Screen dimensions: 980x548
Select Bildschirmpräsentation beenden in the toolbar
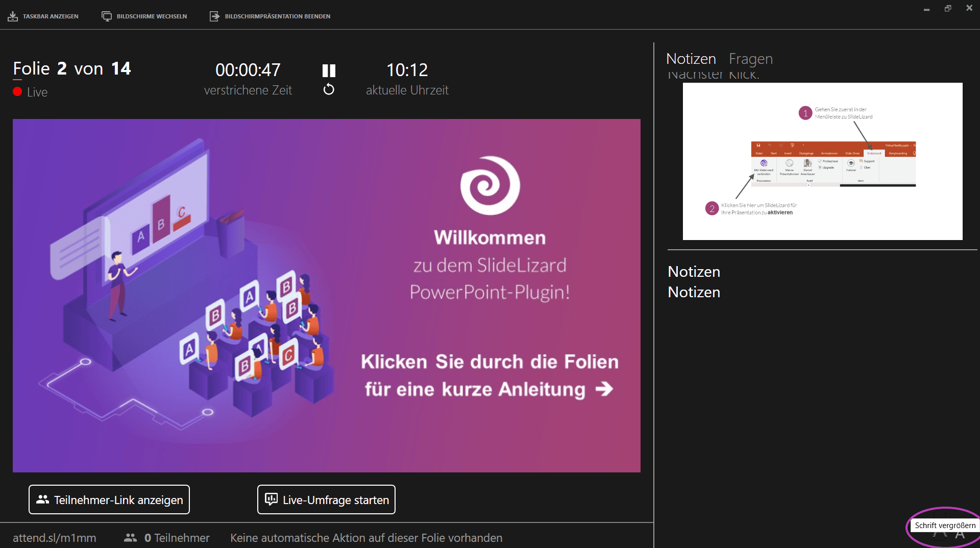tap(277, 16)
